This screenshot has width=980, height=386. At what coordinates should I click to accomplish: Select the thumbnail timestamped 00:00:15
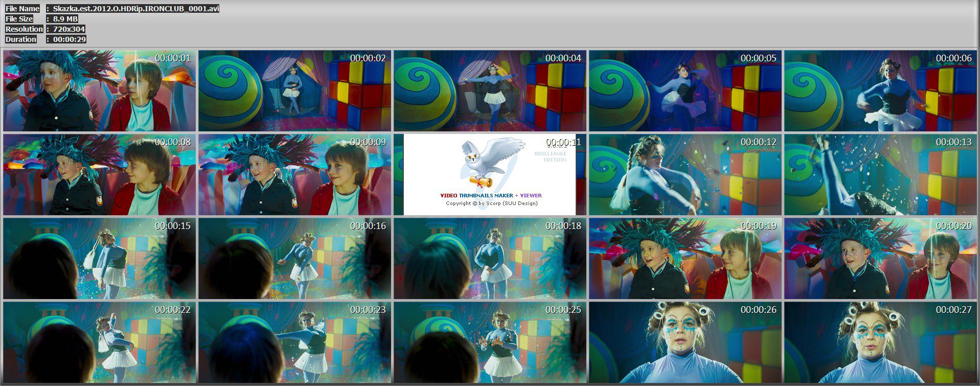coord(100,258)
